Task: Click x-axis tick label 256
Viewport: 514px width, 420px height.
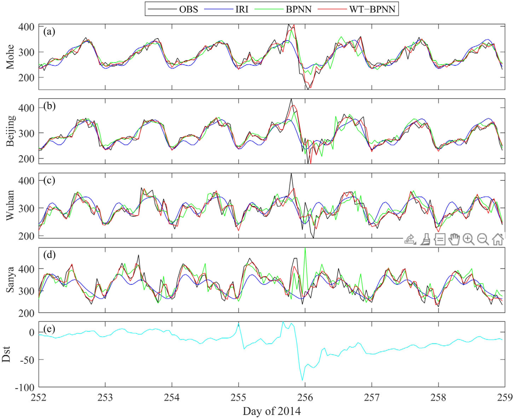Action: pos(305,398)
